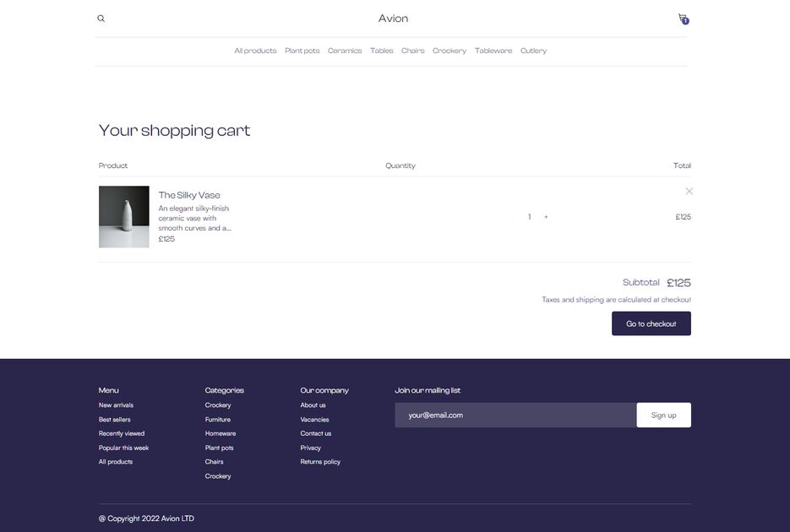Open Returns policy footer link

(320, 462)
